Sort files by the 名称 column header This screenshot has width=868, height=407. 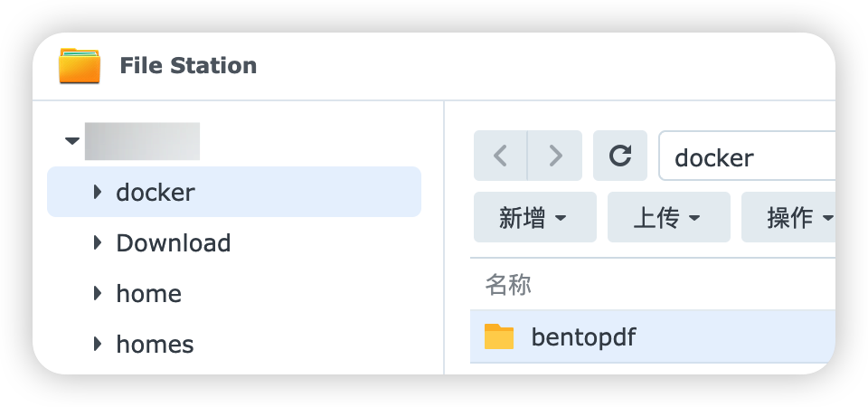click(x=508, y=285)
